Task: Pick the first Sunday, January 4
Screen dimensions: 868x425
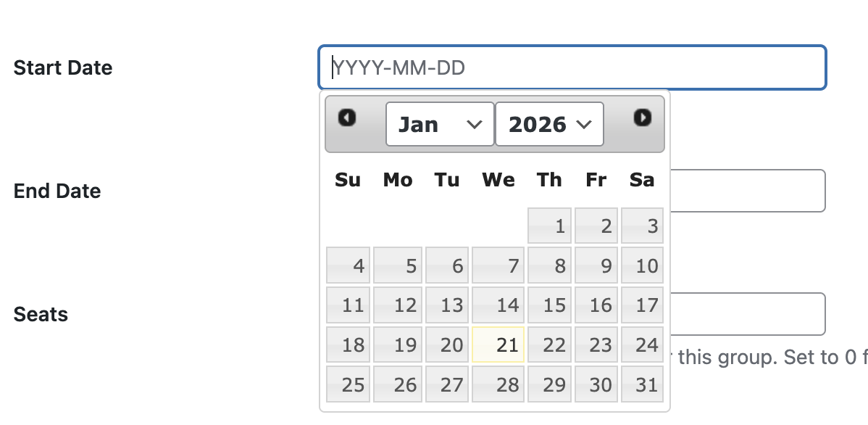Action: [x=348, y=265]
